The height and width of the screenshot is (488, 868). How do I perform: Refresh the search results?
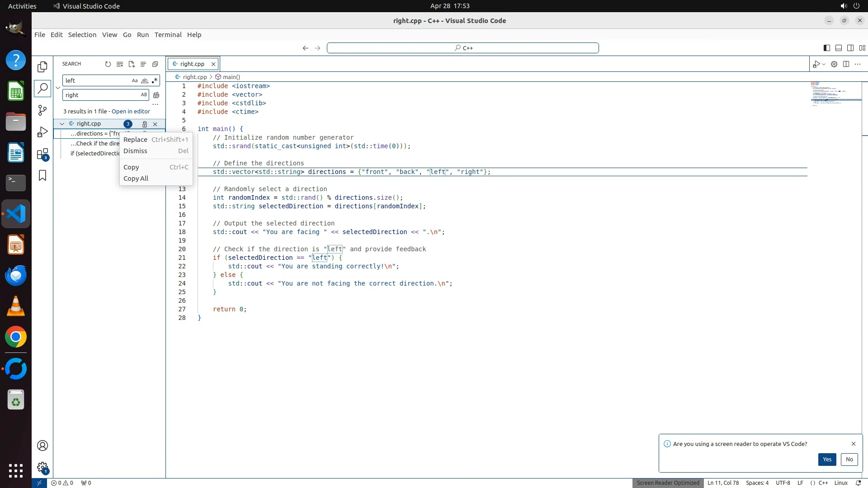(x=108, y=64)
